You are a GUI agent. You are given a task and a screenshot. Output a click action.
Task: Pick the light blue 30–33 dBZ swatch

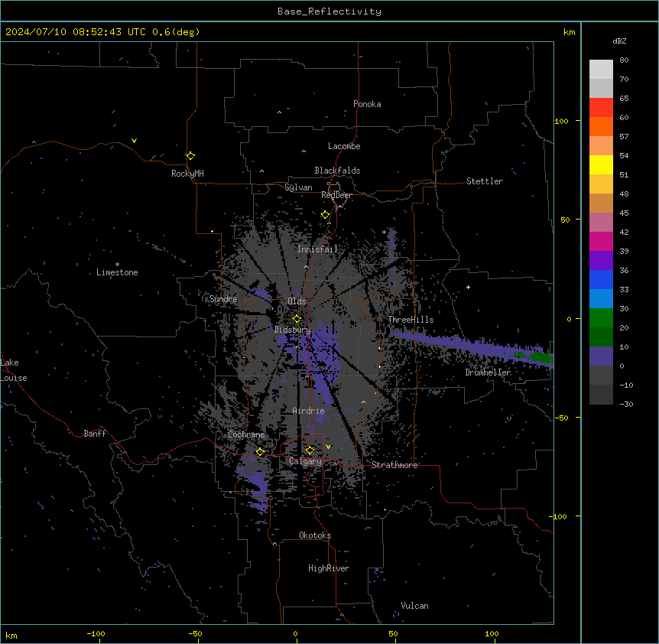point(601,299)
